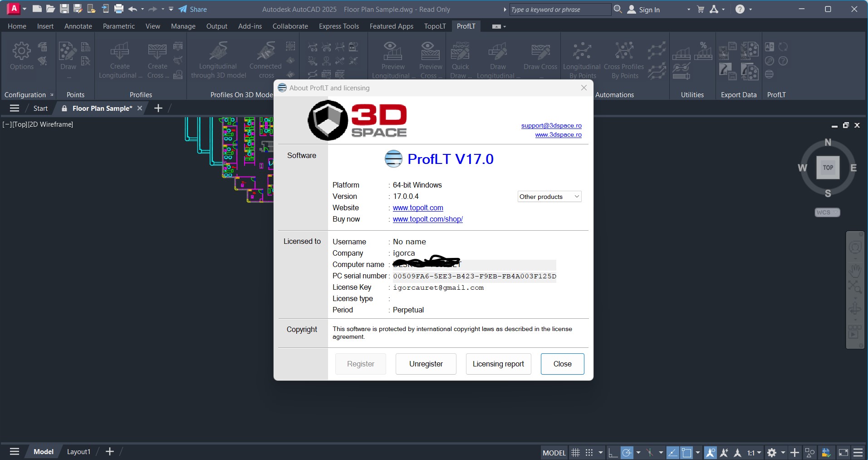868x460 pixels.
Task: Click the Open file icon
Action: click(50, 9)
